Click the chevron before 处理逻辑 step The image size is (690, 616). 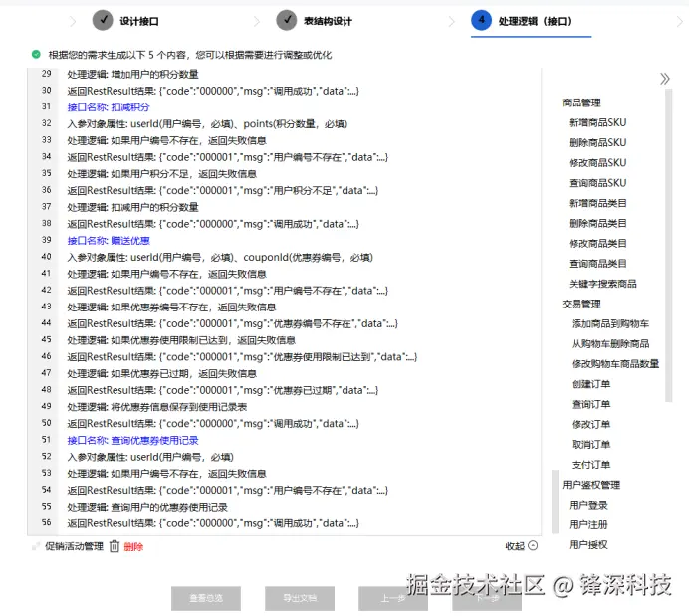tap(451, 21)
